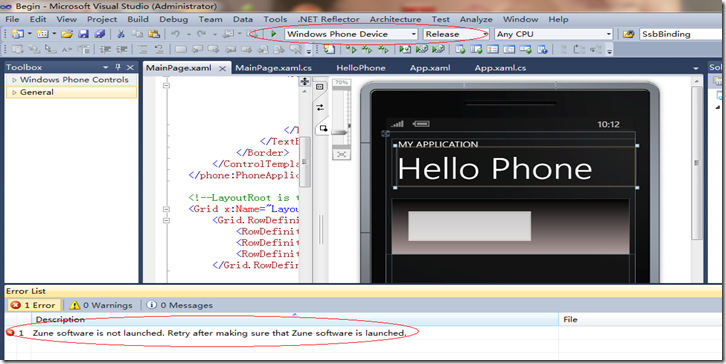Click the 70% zoom value box
Viewport: 726px width, 364px height.
pyautogui.click(x=342, y=82)
